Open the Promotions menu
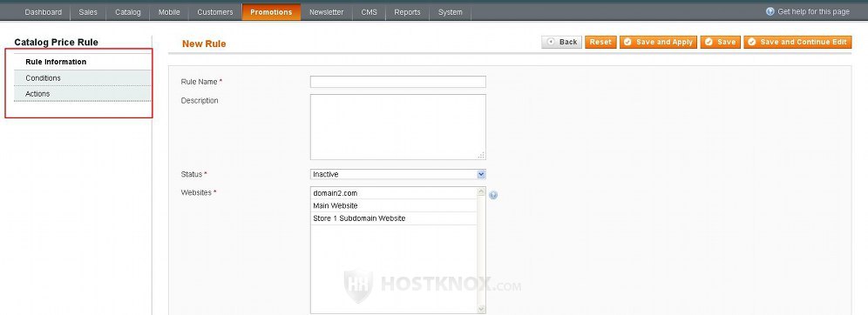 pyautogui.click(x=271, y=12)
